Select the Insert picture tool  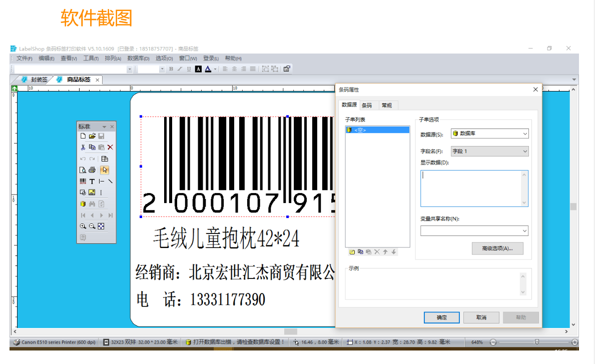(92, 192)
